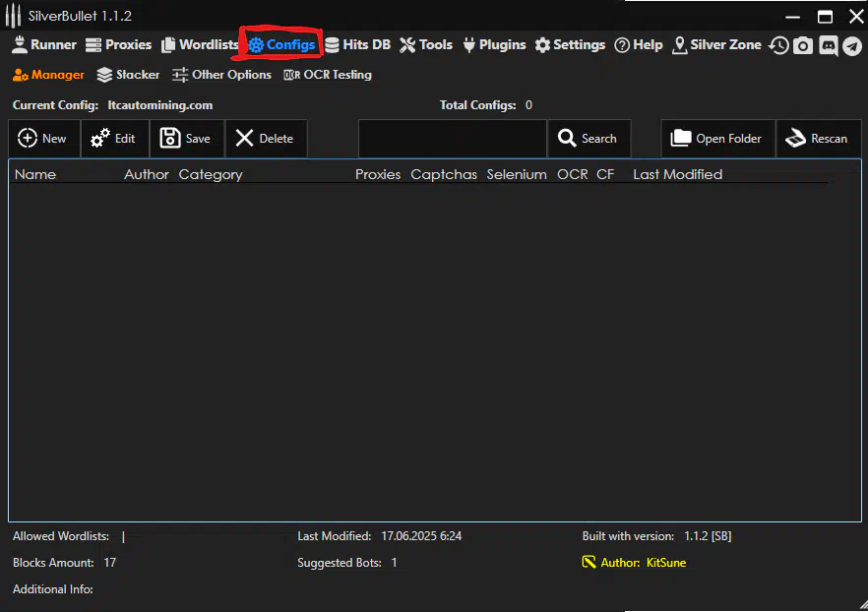Screen dimensions: 868x612
Task: Sort by Name column header
Action: coord(35,174)
